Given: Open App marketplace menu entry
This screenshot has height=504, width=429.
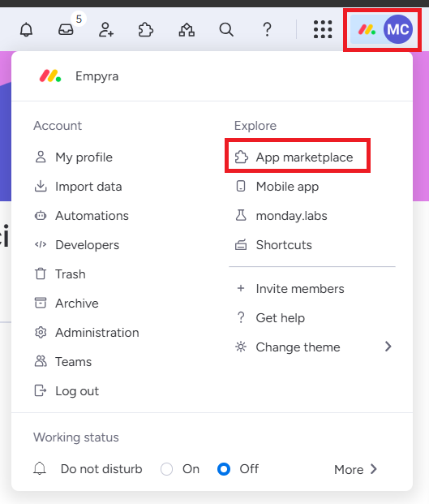Looking at the screenshot, I should point(294,157).
